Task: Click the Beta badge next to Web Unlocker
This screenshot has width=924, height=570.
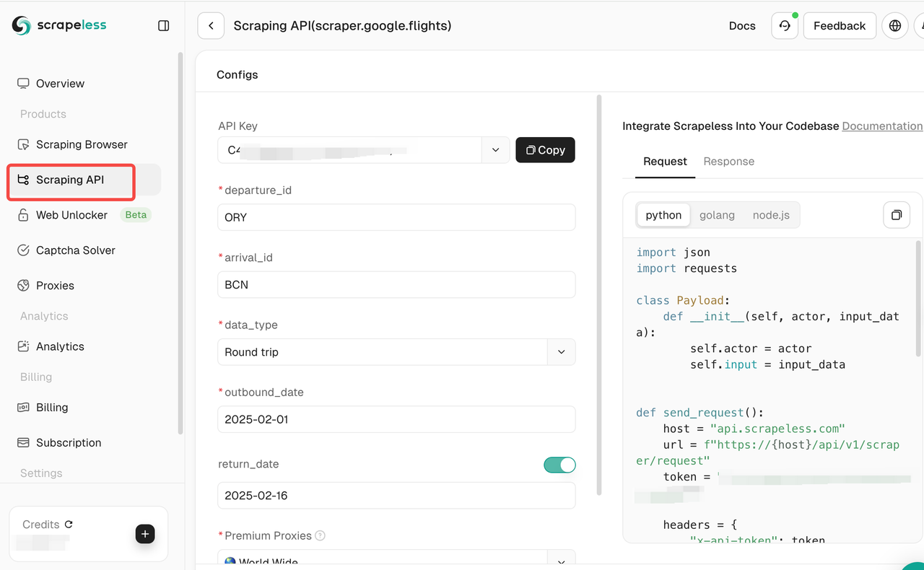Action: point(136,215)
